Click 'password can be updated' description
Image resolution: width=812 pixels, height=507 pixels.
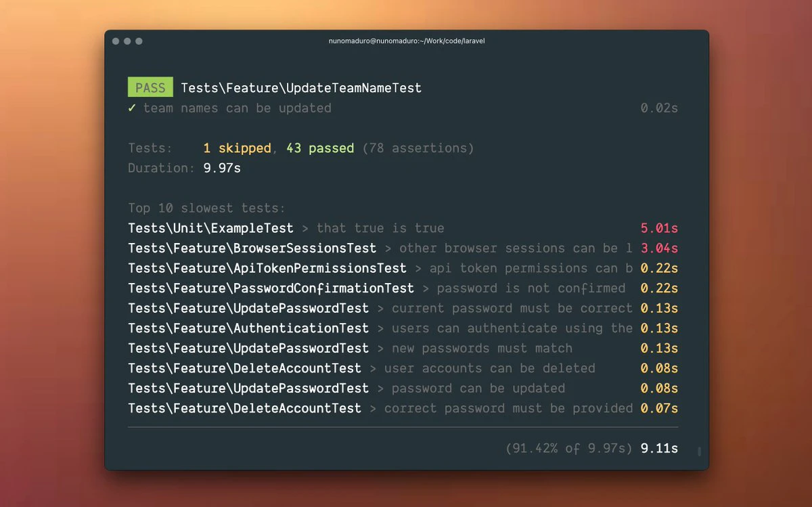click(478, 388)
